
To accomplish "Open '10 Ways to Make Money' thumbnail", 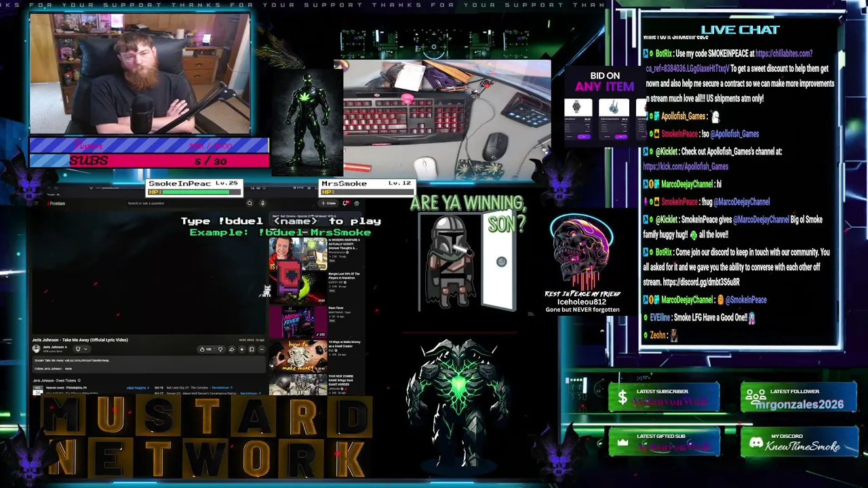I will point(298,357).
